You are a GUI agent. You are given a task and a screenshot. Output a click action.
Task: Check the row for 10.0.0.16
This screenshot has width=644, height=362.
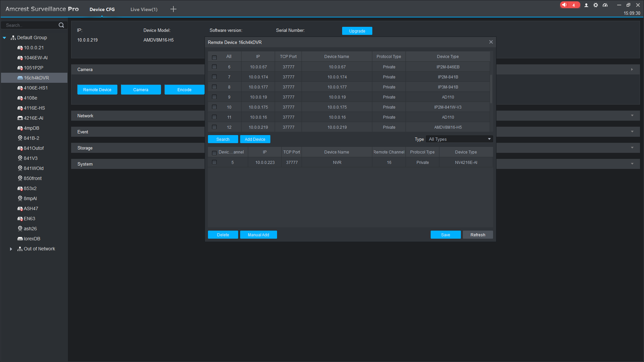pyautogui.click(x=214, y=117)
